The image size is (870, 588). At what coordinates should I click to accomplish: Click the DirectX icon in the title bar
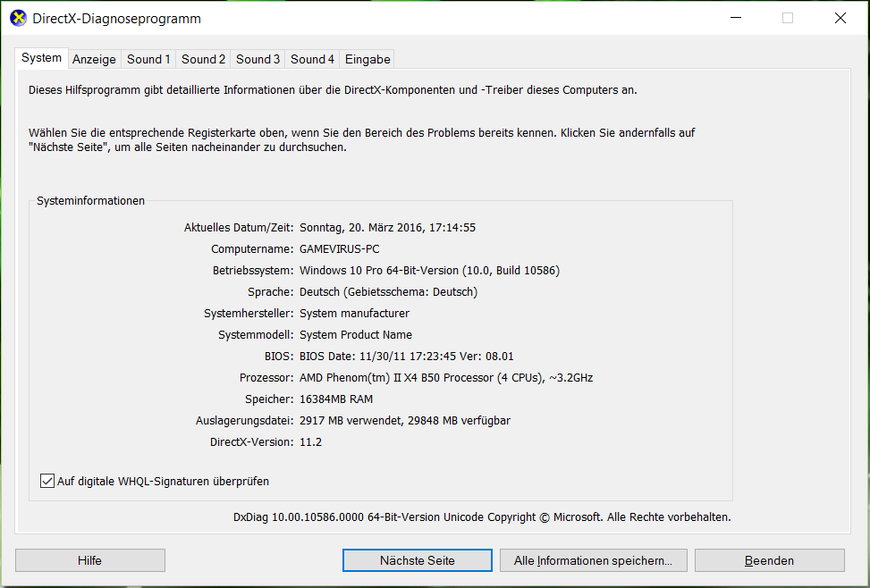coord(17,18)
